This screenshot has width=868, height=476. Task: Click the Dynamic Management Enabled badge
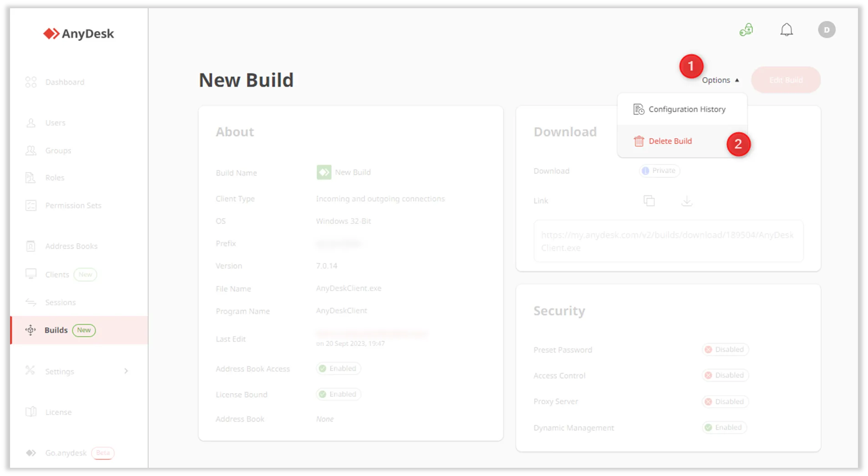[x=724, y=427]
